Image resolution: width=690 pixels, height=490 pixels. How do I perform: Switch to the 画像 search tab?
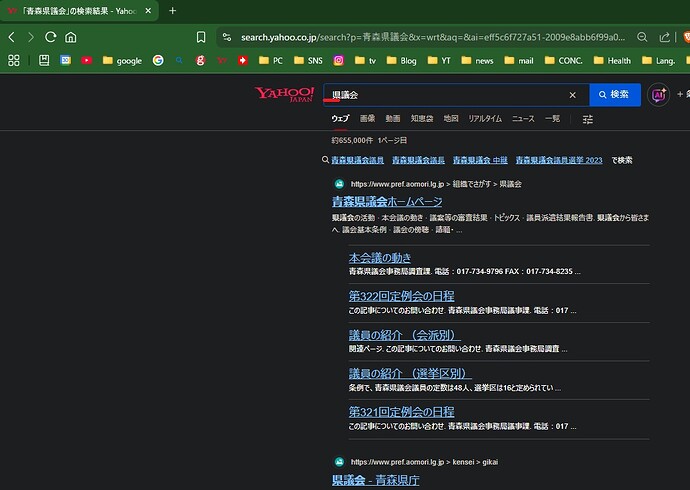367,118
